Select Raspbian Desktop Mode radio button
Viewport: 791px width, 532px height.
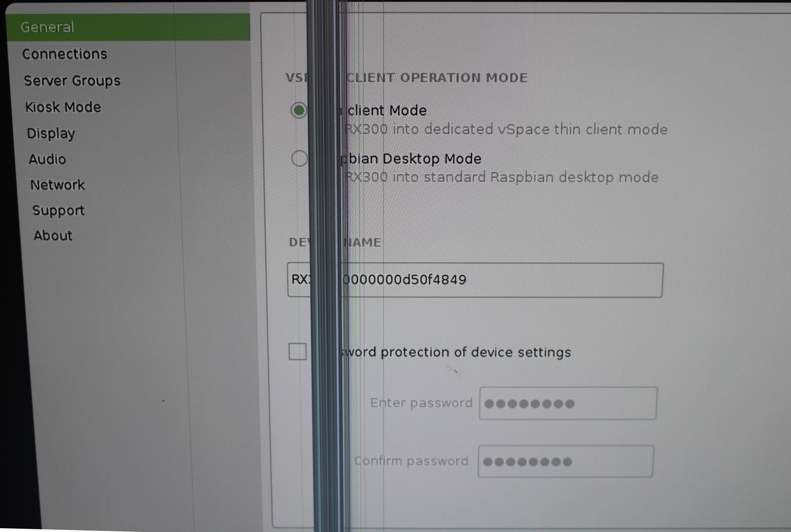pos(299,158)
